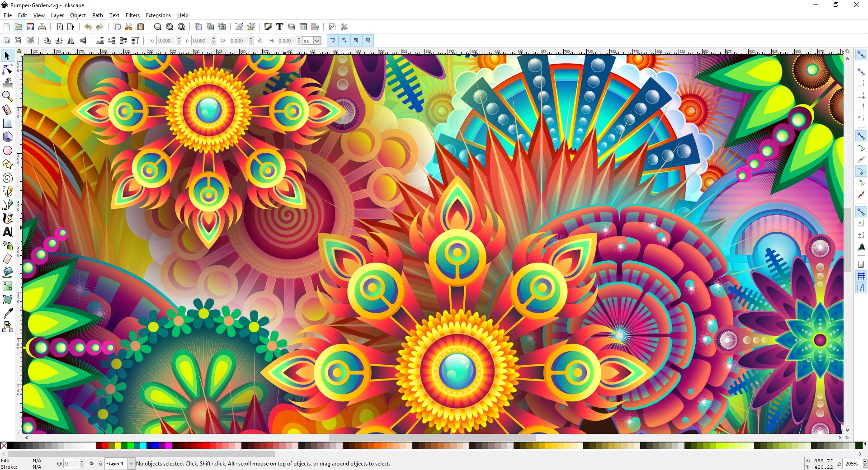Click the X coordinate input field

166,41
